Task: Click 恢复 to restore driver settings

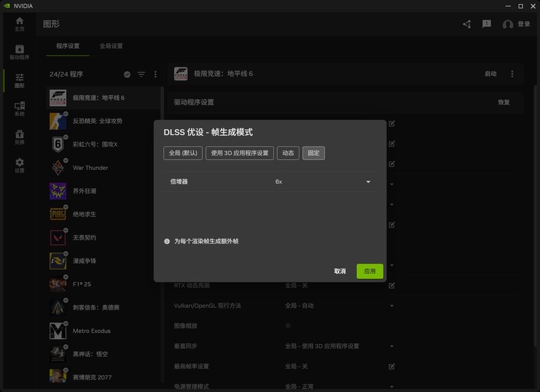Action: 504,103
